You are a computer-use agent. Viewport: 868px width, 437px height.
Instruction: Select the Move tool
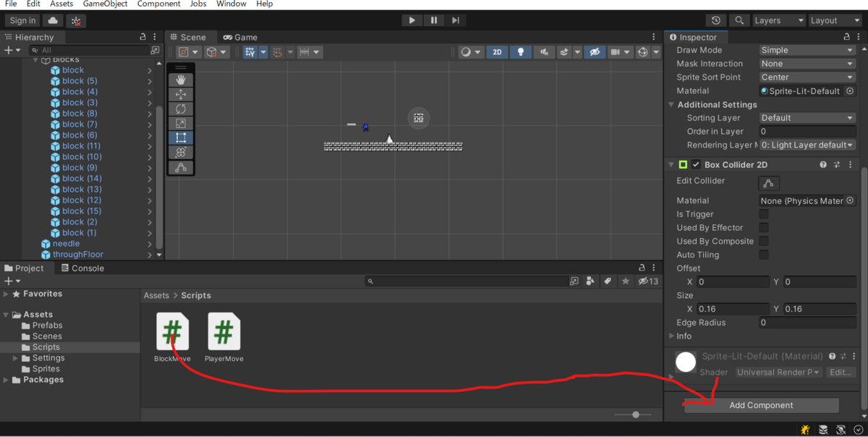[179, 94]
